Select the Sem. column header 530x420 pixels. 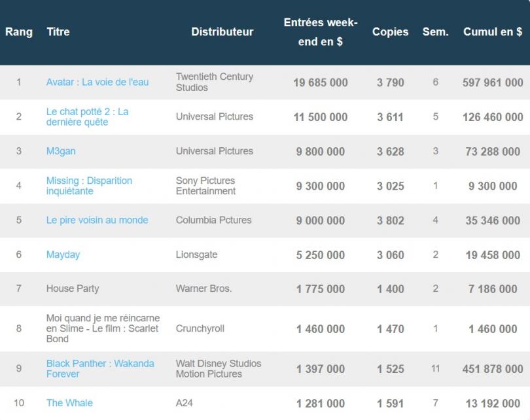coord(435,32)
